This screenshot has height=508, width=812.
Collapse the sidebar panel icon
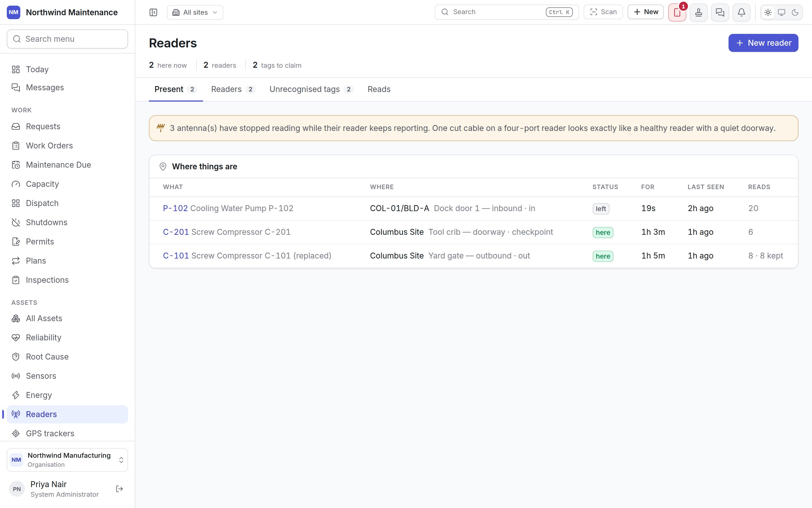tap(153, 12)
